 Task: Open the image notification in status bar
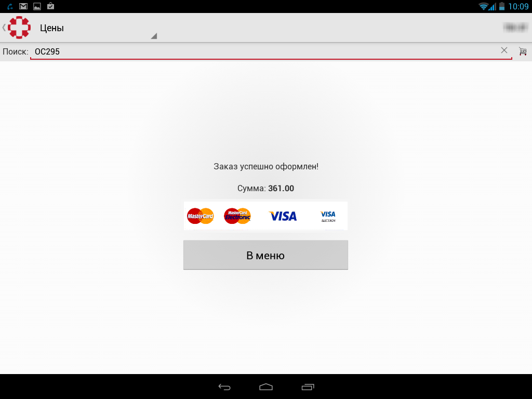37,6
